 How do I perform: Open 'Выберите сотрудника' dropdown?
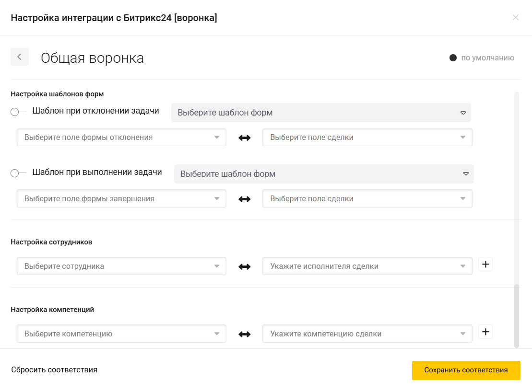[121, 266]
